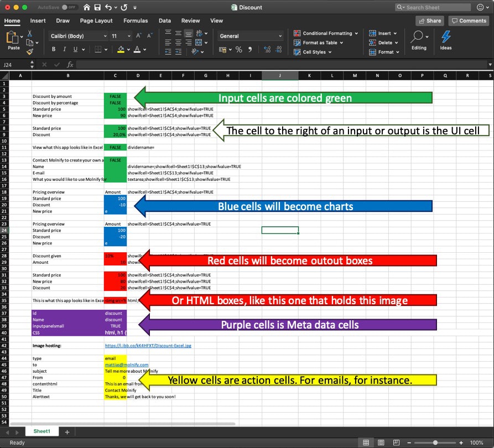Increase font size with larger A icon
Screen dimensions: 494x448
[139, 35]
